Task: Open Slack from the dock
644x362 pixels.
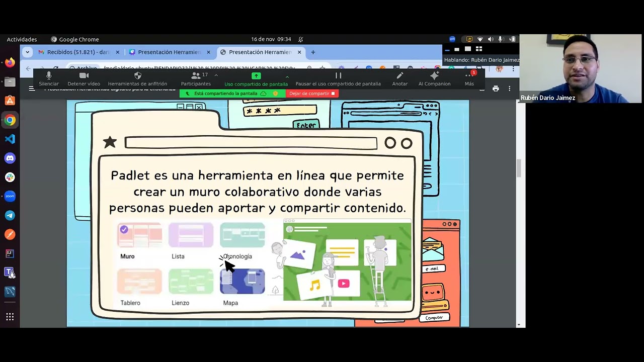Action: click(x=10, y=177)
